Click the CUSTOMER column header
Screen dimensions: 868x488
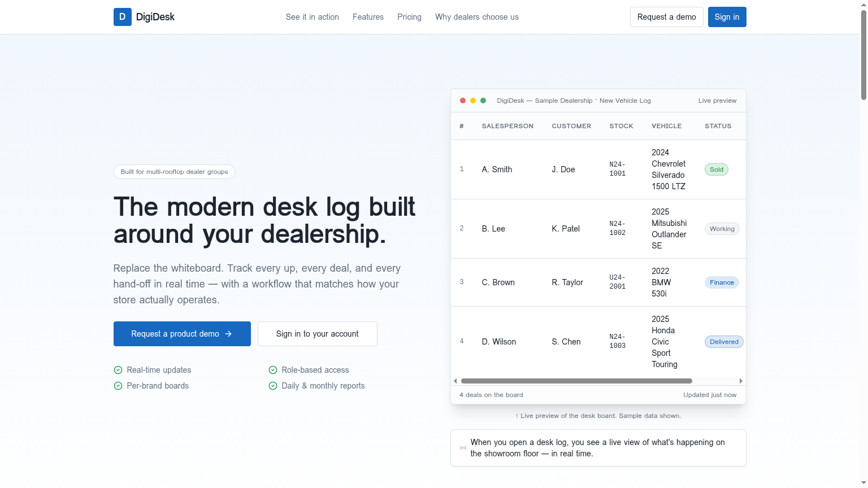click(x=571, y=126)
